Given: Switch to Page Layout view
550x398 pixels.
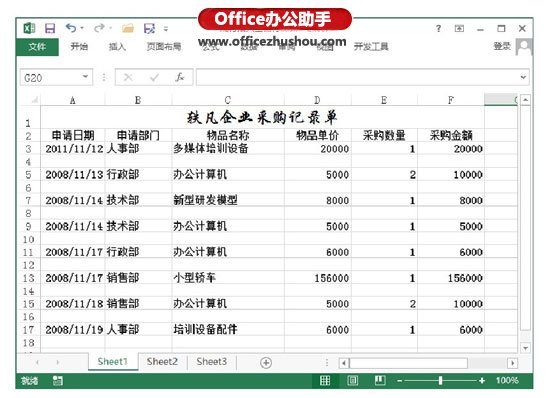Looking at the screenshot, I should point(353,380).
